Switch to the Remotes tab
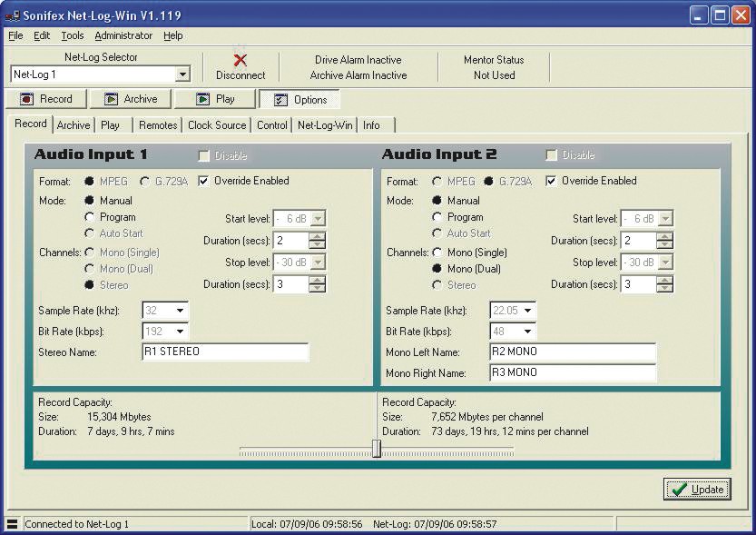The width and height of the screenshot is (756, 535). coord(158,125)
